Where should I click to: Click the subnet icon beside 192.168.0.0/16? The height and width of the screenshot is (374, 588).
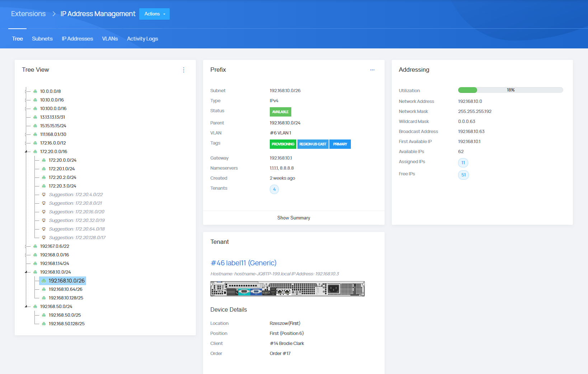35,255
